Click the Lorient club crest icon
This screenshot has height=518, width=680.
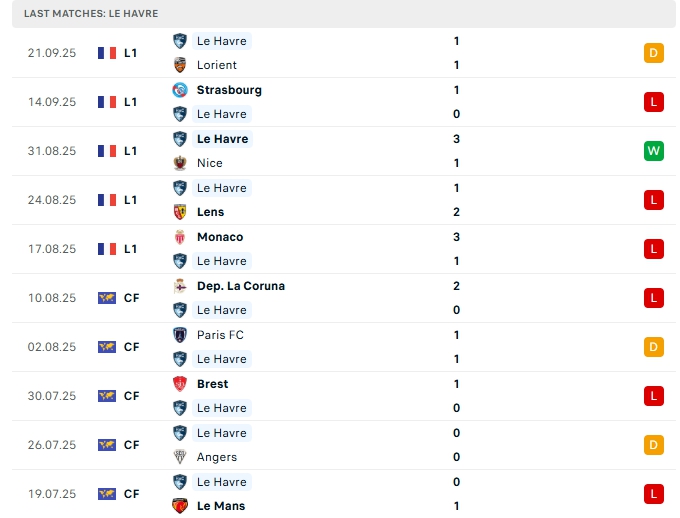pyautogui.click(x=180, y=65)
